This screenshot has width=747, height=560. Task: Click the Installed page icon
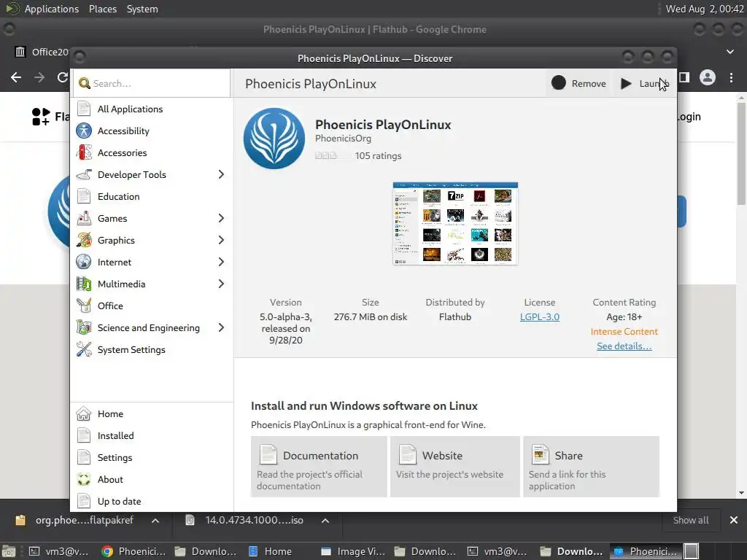84,436
